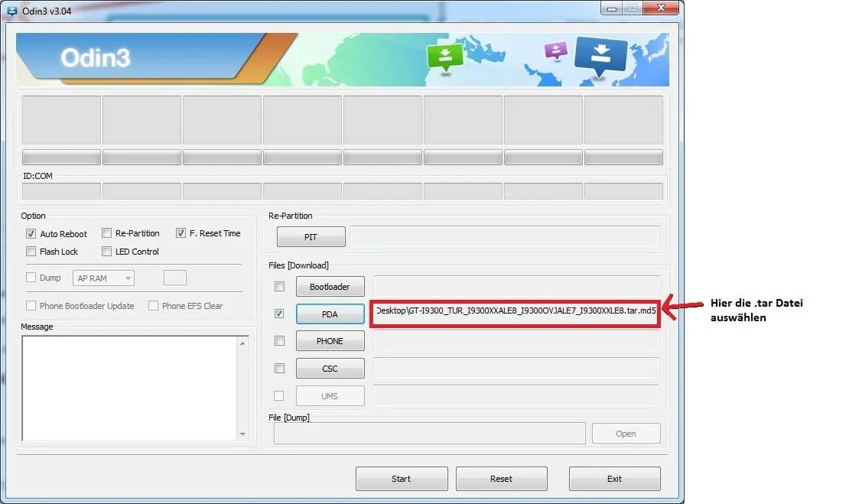Click the first progress bar slot
The height and width of the screenshot is (504, 849).
pyautogui.click(x=61, y=157)
